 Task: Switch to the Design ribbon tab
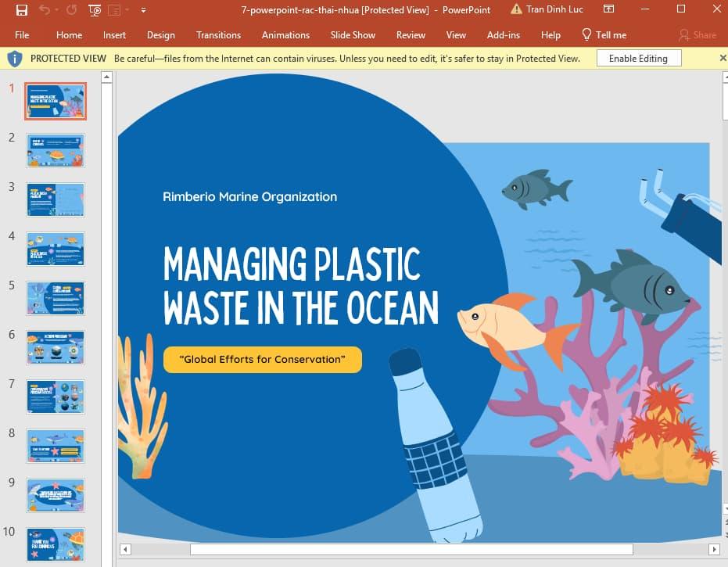(161, 35)
